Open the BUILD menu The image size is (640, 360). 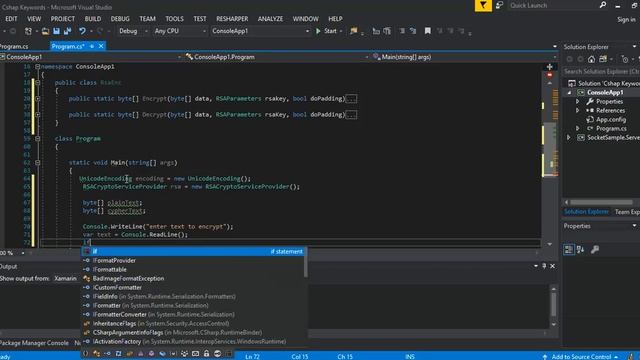(93, 19)
